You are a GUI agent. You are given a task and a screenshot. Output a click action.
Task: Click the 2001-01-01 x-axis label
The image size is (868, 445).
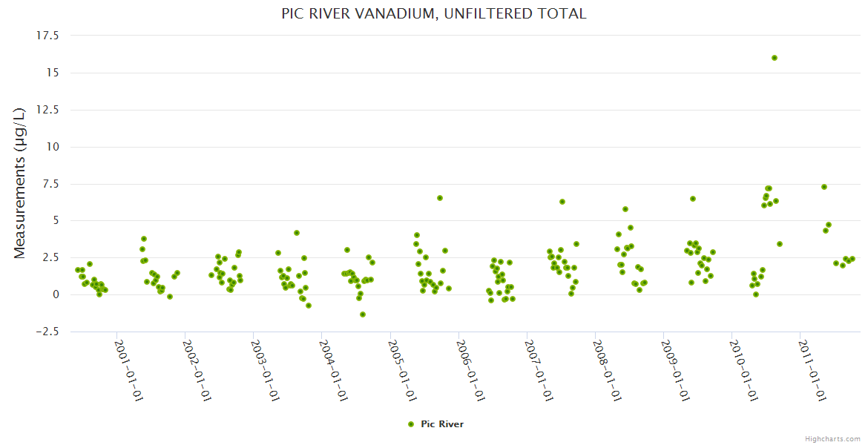128,371
